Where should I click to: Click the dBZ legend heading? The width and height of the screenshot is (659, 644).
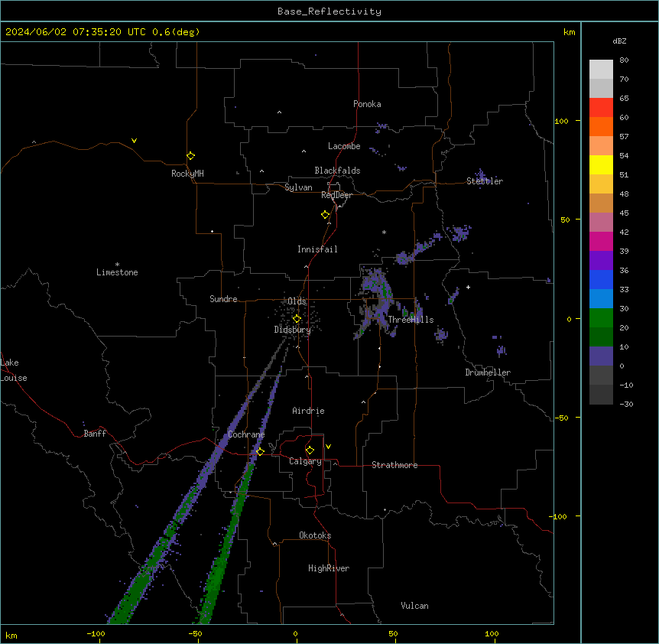[x=619, y=41]
